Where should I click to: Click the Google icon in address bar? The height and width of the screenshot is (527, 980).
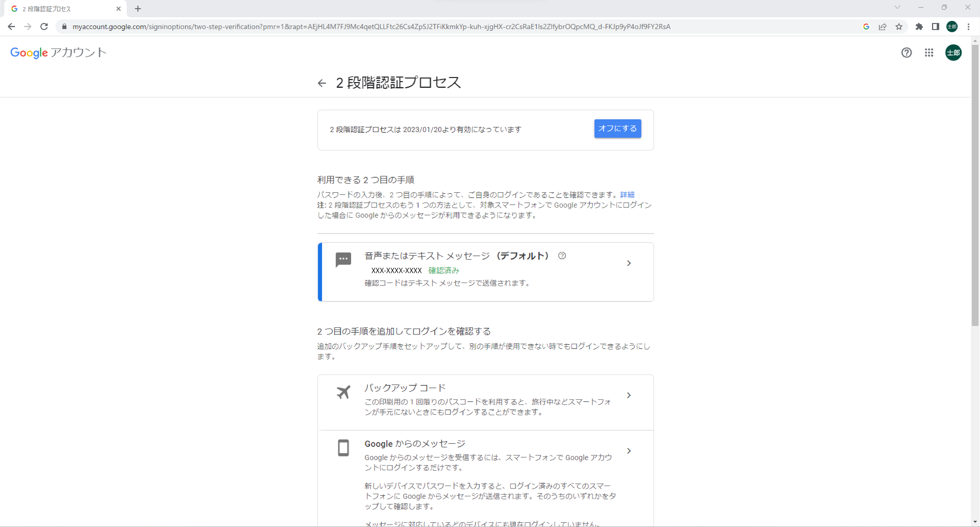coord(866,27)
